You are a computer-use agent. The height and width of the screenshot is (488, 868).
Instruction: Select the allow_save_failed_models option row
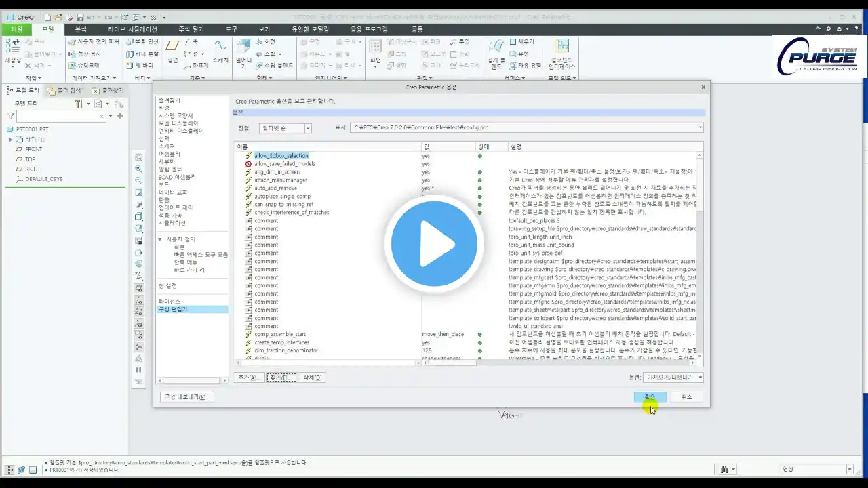285,164
